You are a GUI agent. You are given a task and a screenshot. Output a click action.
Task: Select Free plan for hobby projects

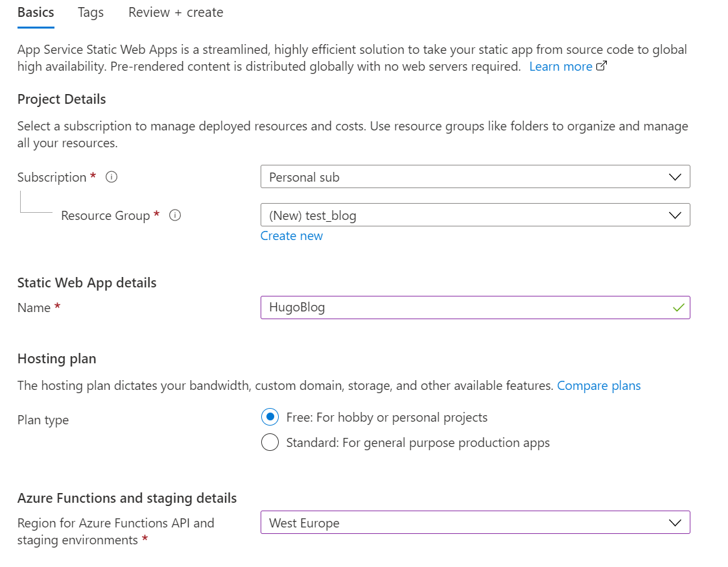click(270, 417)
